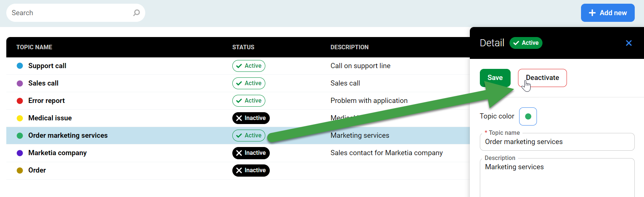Image resolution: width=644 pixels, height=197 pixels.
Task: Click the search magnifier icon
Action: point(136,13)
